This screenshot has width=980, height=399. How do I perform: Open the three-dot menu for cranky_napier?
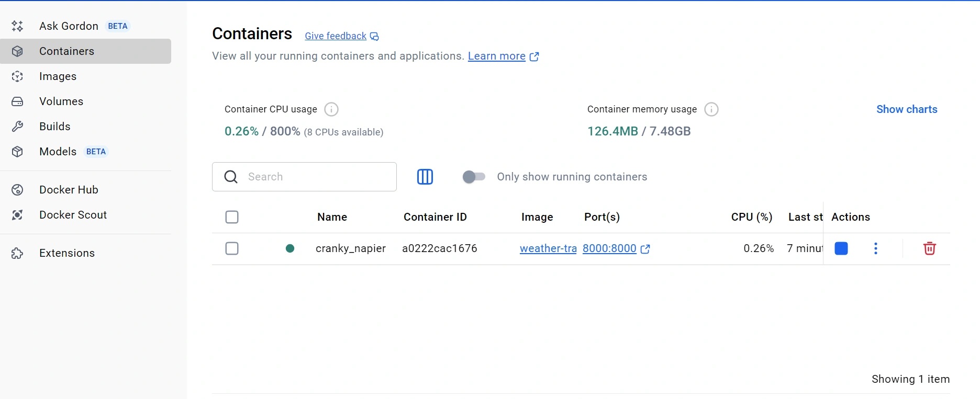[876, 248]
